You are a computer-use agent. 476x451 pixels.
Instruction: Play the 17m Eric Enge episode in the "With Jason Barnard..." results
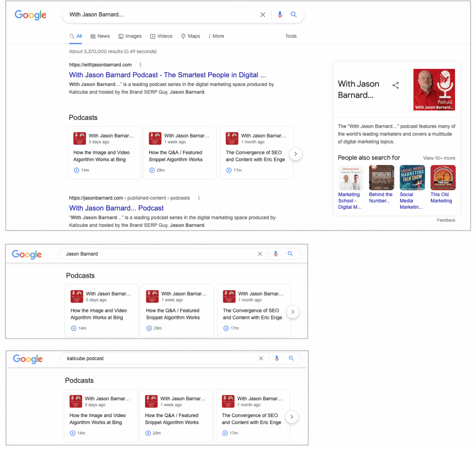point(229,170)
